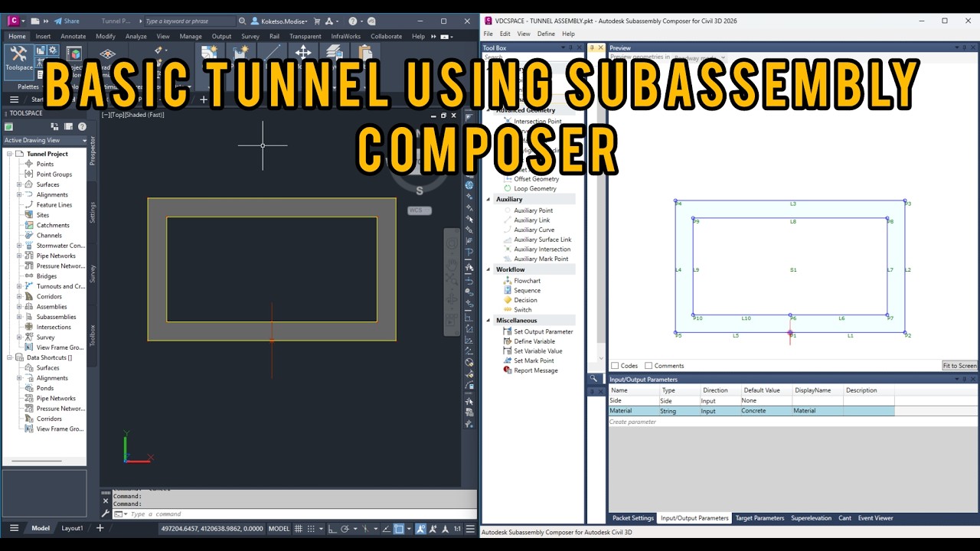Enable the Comments checkbox in Preview
This screenshot has height=551, width=980.
point(648,366)
